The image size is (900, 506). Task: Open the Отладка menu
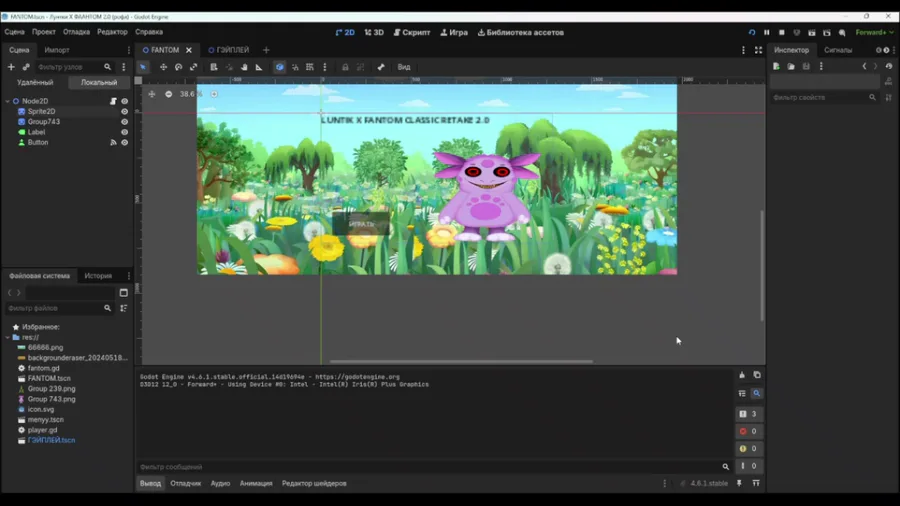pos(76,33)
